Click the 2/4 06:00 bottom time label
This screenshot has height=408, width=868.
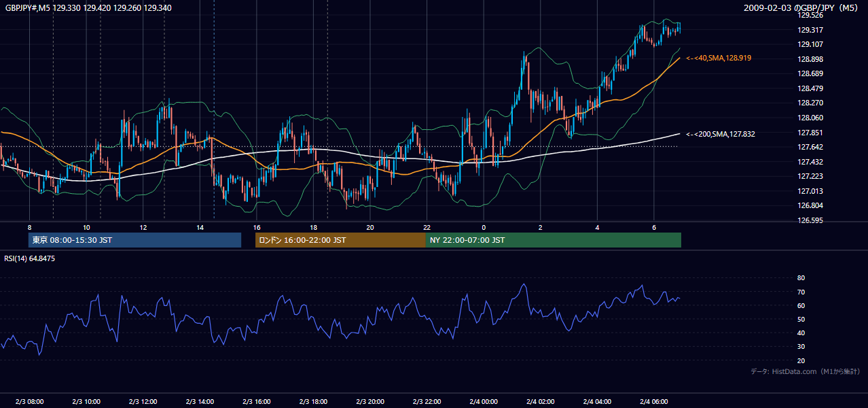[654, 402]
